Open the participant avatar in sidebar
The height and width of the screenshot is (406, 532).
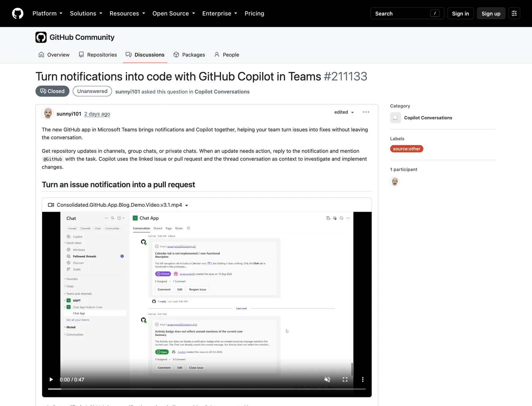395,181
